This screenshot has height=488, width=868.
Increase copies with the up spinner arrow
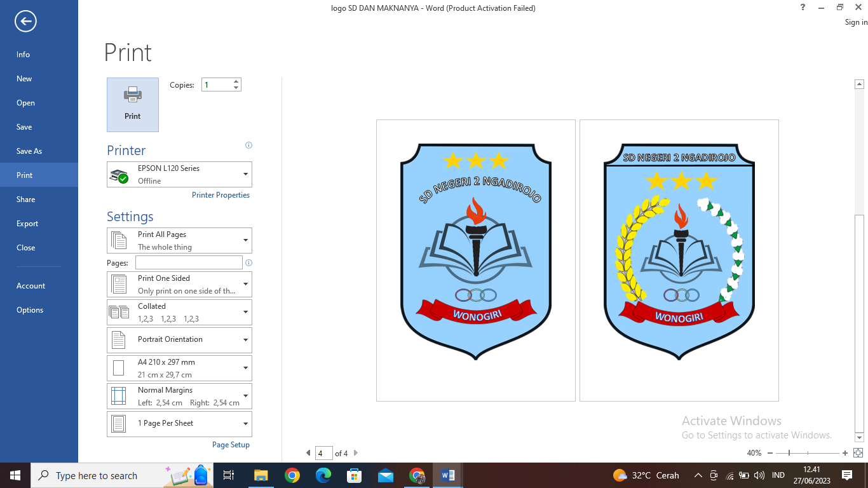tap(236, 81)
